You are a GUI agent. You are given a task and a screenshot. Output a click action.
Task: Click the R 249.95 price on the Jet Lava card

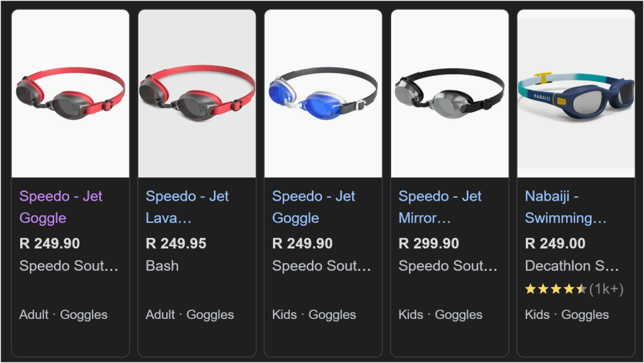click(x=178, y=243)
